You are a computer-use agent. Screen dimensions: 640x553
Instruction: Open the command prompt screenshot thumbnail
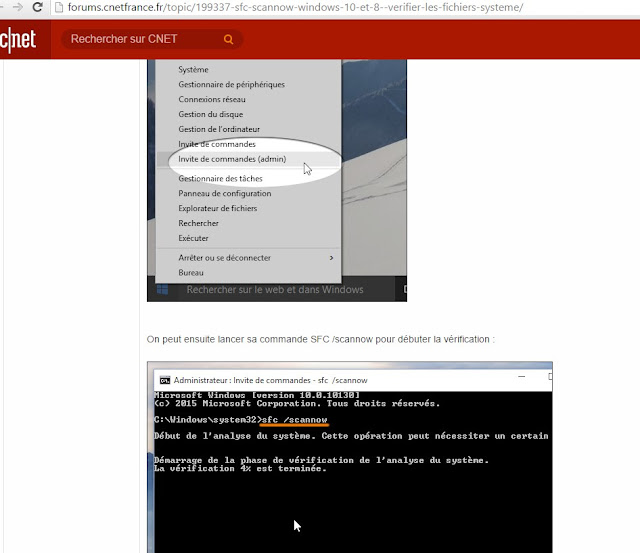350,457
